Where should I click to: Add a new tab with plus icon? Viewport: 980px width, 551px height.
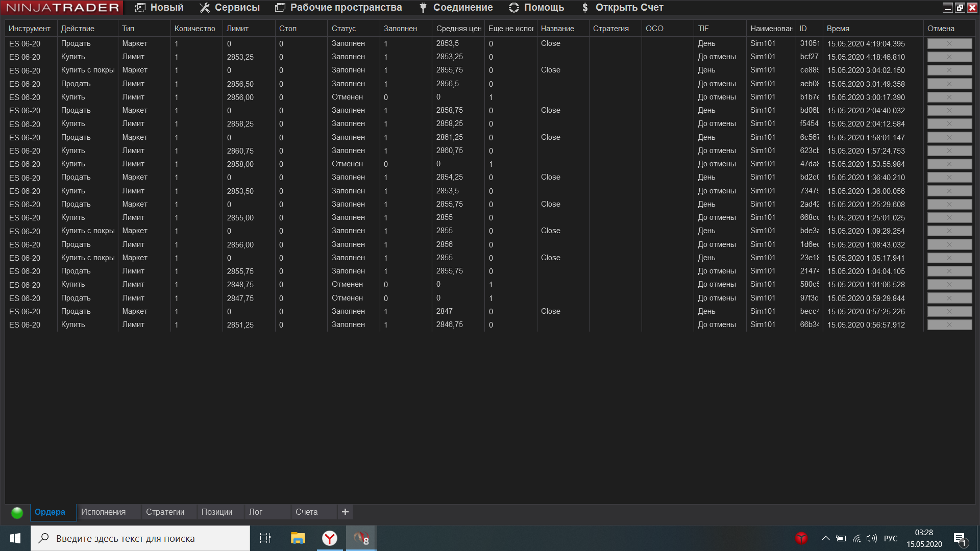click(345, 512)
